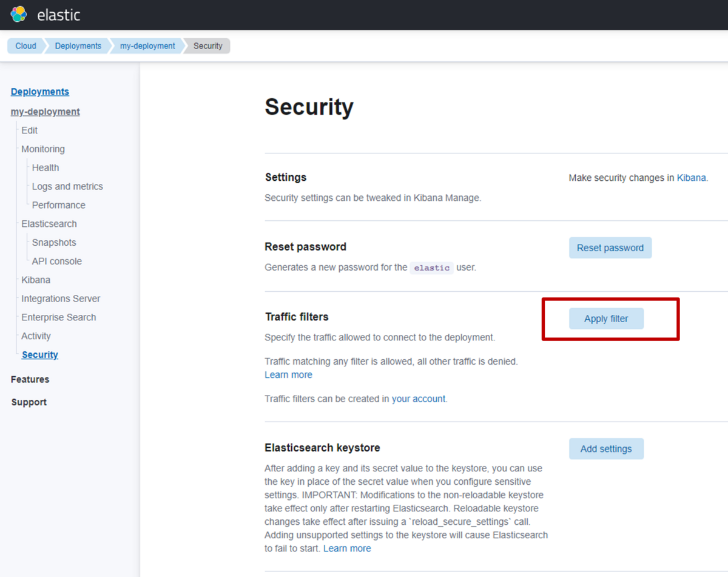This screenshot has height=577, width=728.
Task: Open Features in the sidebar
Action: click(x=30, y=379)
